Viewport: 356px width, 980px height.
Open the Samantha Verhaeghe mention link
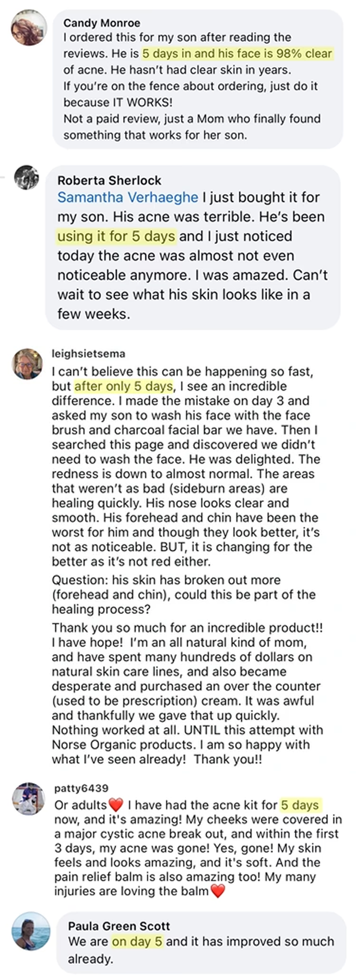pyautogui.click(x=128, y=197)
